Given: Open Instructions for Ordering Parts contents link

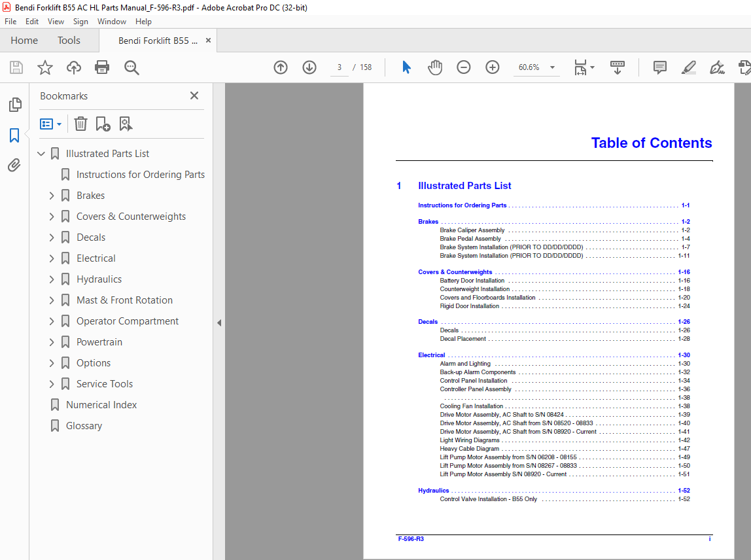Looking at the screenshot, I should pyautogui.click(x=463, y=205).
